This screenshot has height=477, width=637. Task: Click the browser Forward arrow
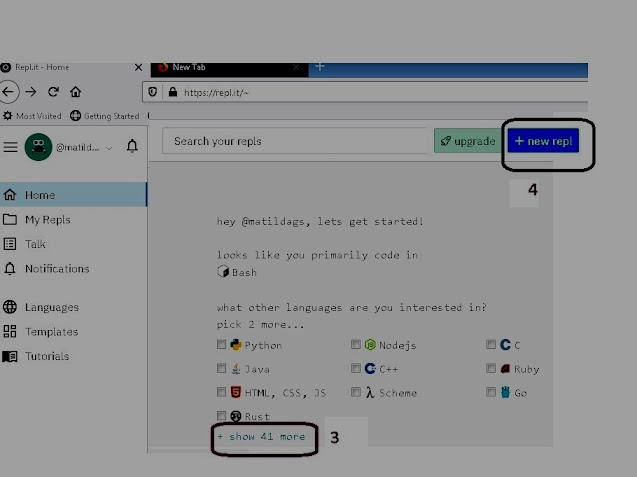pyautogui.click(x=31, y=92)
